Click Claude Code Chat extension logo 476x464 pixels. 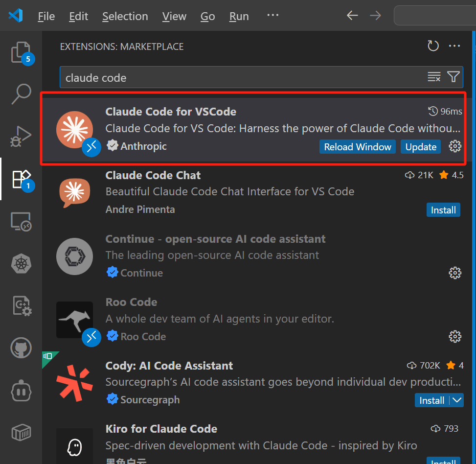pos(74,193)
